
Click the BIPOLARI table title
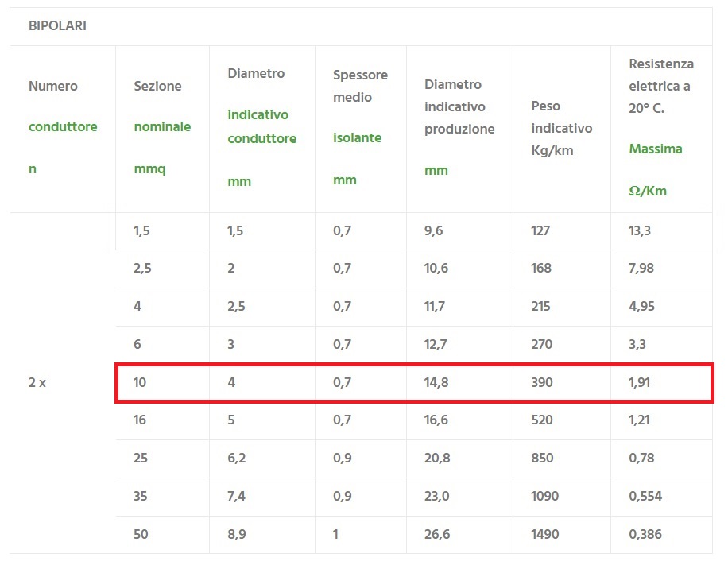click(x=57, y=25)
